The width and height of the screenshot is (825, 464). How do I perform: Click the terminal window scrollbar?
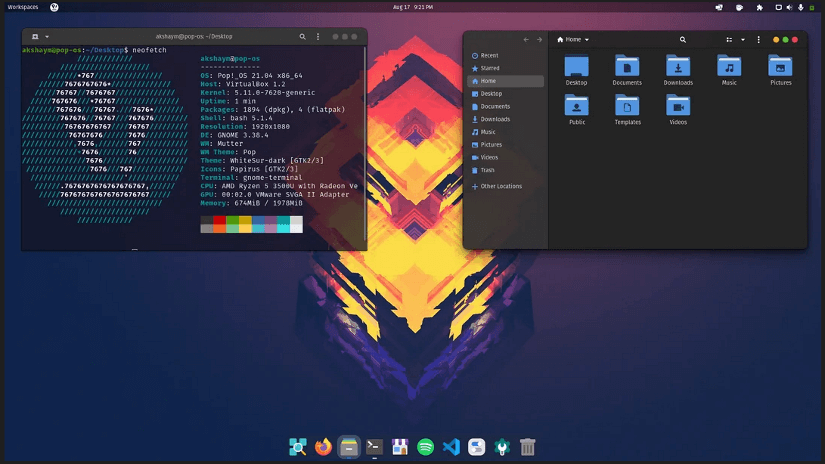(x=365, y=142)
